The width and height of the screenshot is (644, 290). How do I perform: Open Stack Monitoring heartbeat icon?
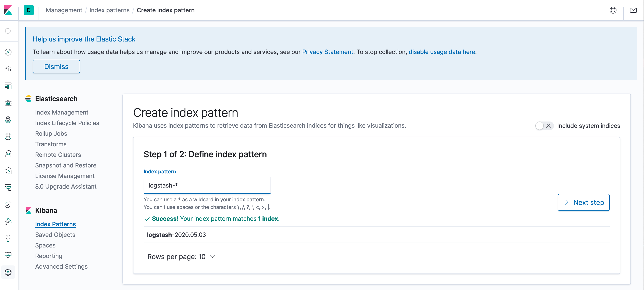click(x=8, y=255)
